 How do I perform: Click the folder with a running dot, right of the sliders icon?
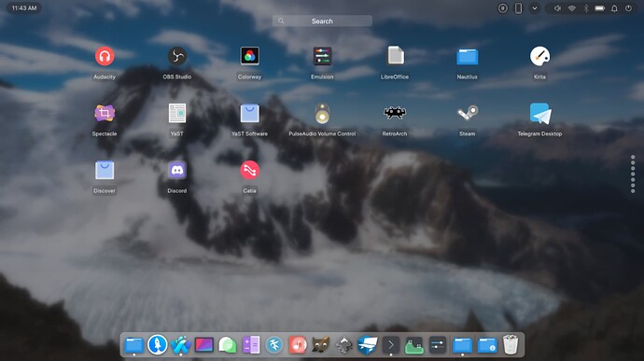point(462,345)
